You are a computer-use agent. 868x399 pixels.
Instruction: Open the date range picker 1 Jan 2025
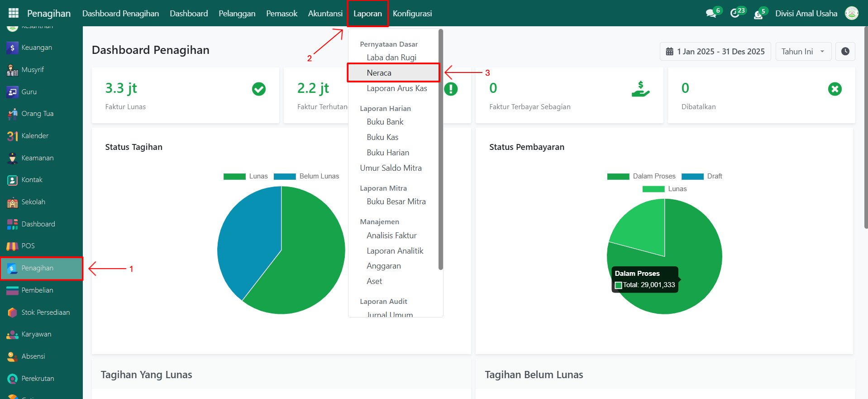tap(715, 52)
